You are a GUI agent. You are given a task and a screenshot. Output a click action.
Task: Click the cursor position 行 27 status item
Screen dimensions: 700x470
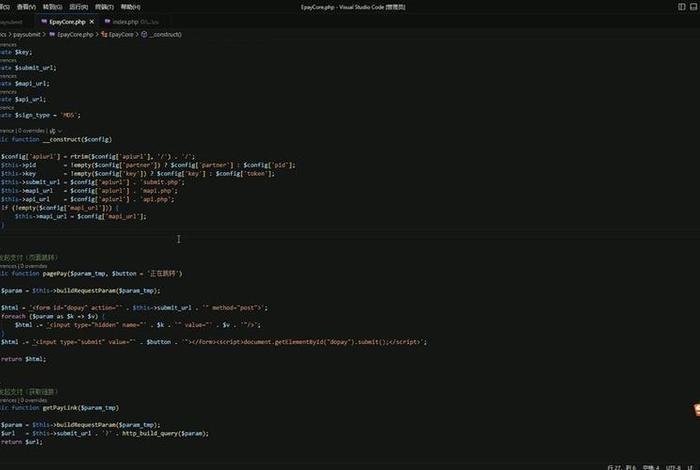pyautogui.click(x=621, y=467)
